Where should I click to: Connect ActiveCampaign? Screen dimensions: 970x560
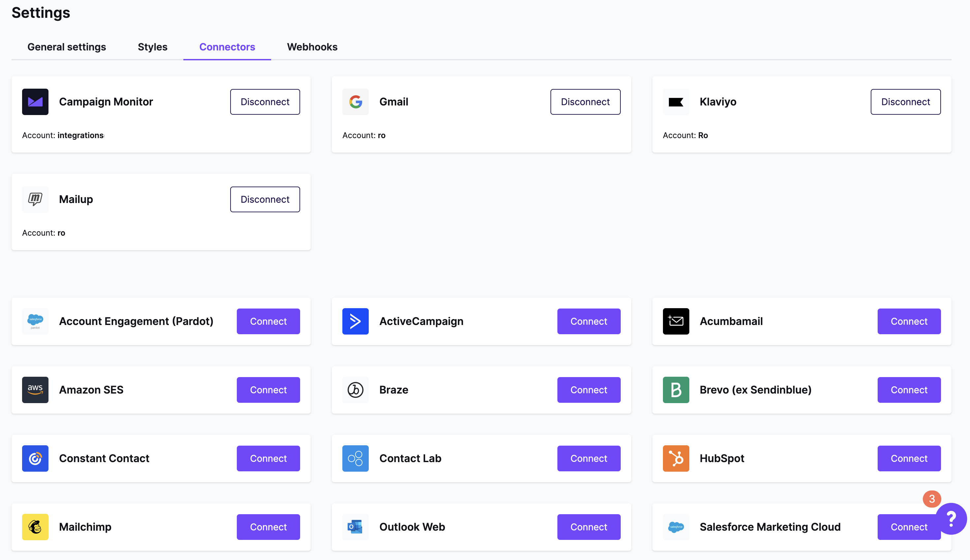click(x=589, y=321)
